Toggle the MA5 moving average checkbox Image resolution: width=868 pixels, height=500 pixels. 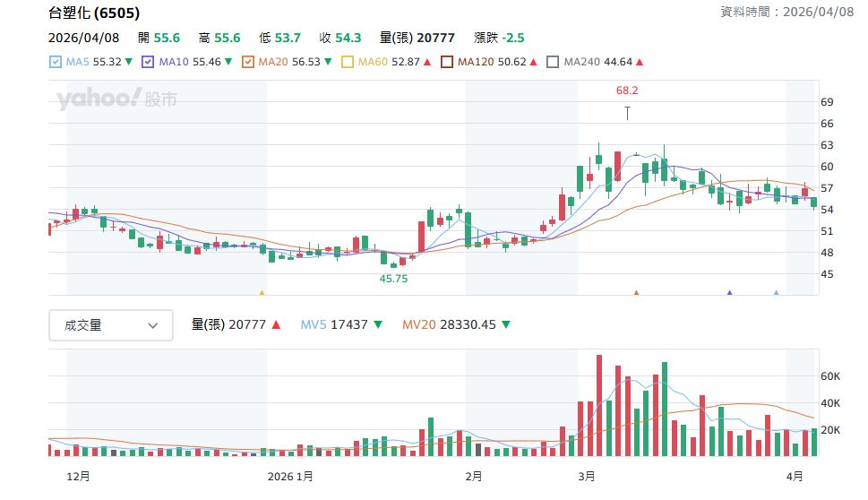[x=55, y=63]
